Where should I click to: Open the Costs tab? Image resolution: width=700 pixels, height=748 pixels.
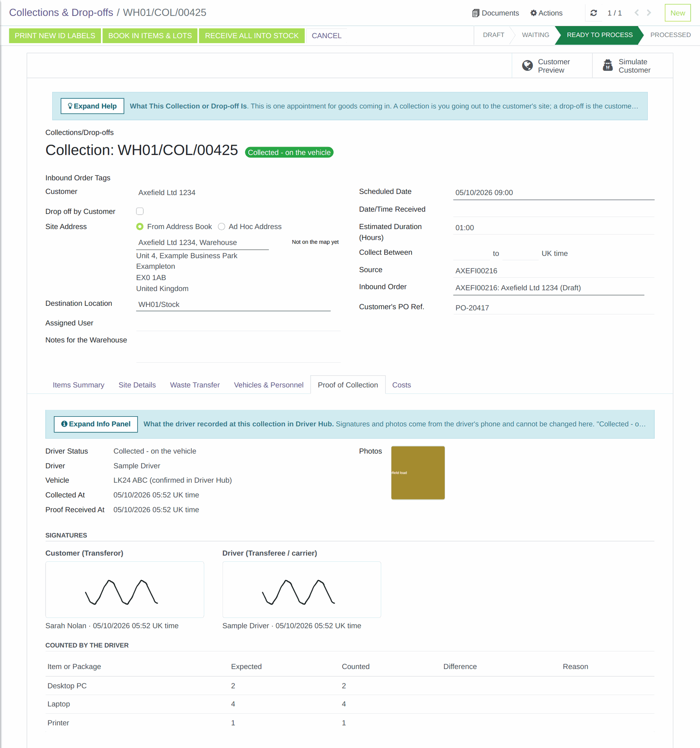[401, 385]
